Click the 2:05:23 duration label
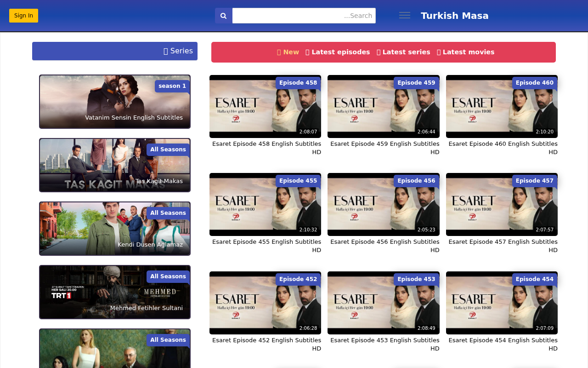Image resolution: width=588 pixels, height=368 pixels. point(426,230)
